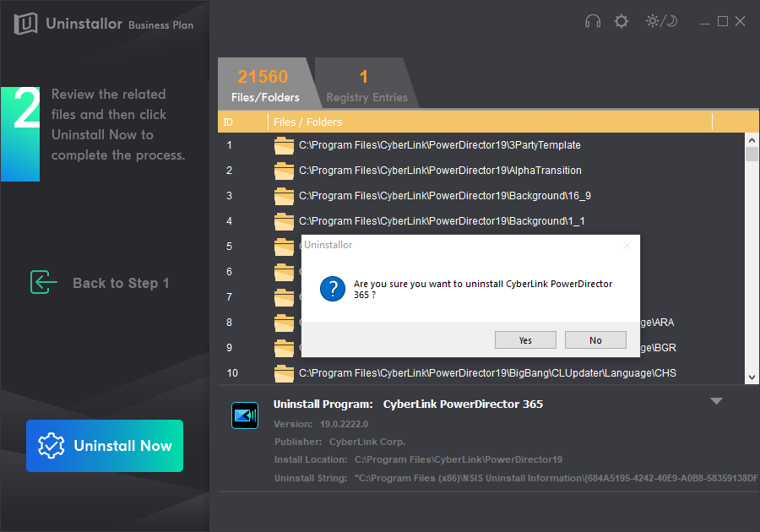
Task: Click the Back to Step 1 arrow icon
Action: [x=44, y=283]
